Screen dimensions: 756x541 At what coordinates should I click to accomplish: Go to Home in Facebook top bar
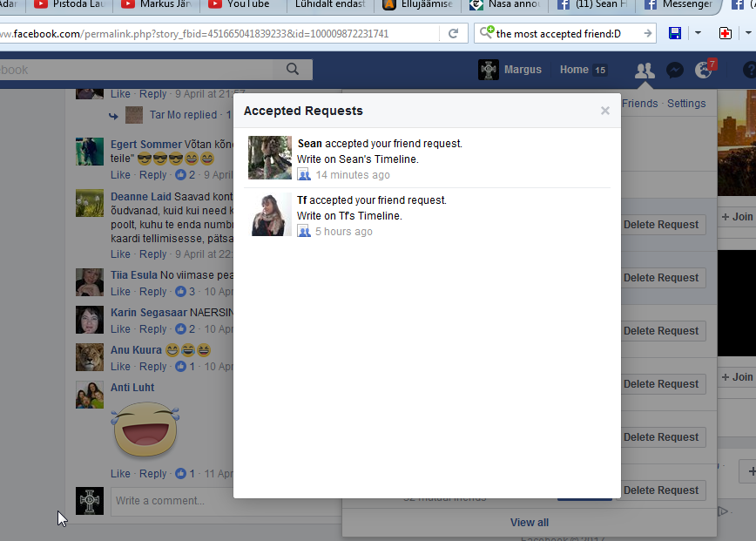pos(574,70)
